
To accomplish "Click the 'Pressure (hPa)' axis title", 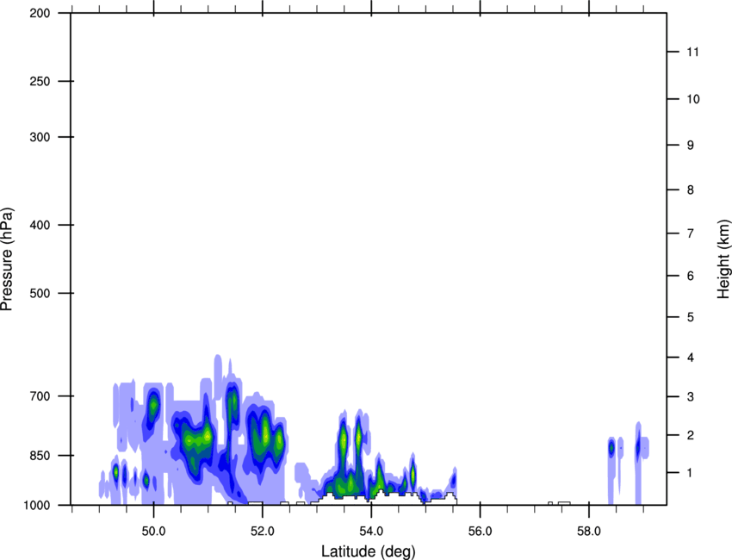I will pos(7,259).
